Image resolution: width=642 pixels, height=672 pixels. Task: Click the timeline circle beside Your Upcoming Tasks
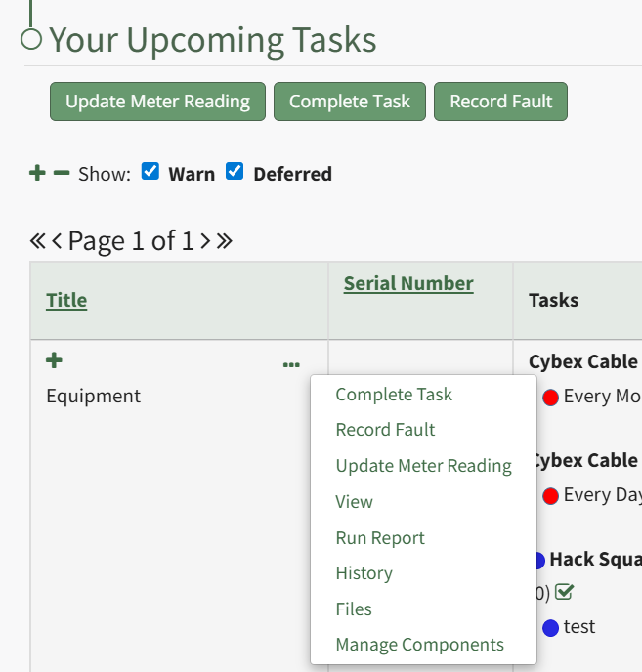click(x=31, y=39)
